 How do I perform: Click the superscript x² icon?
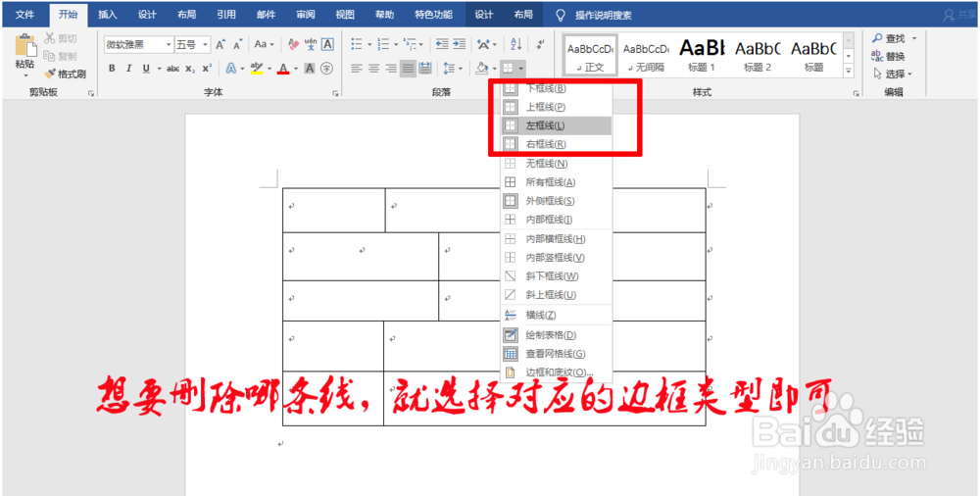click(x=207, y=69)
